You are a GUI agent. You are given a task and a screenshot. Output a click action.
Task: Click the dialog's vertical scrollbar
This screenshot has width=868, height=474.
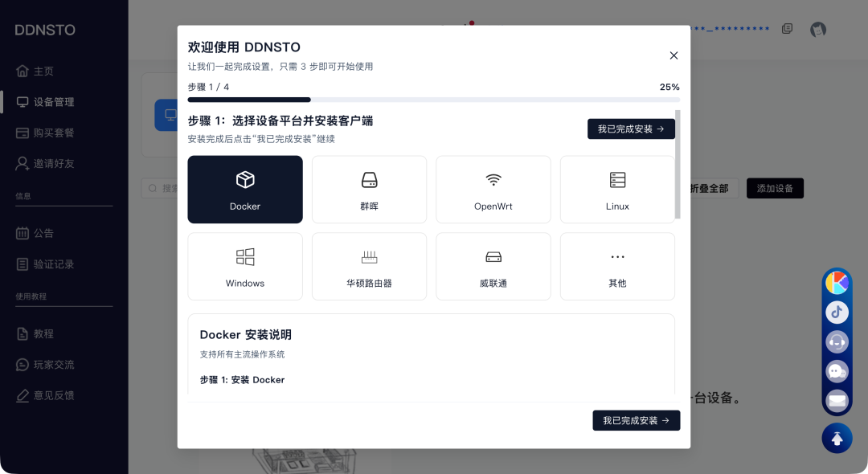pos(678,164)
